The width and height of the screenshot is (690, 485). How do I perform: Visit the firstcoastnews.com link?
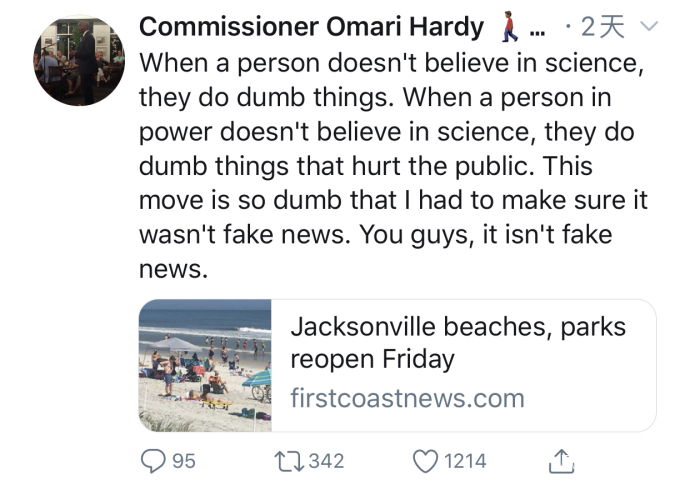tap(407, 398)
